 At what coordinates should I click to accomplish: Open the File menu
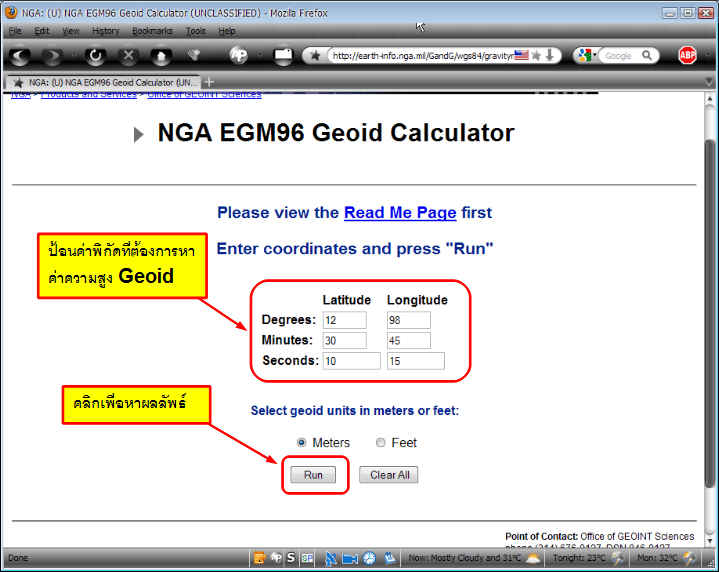(x=15, y=31)
